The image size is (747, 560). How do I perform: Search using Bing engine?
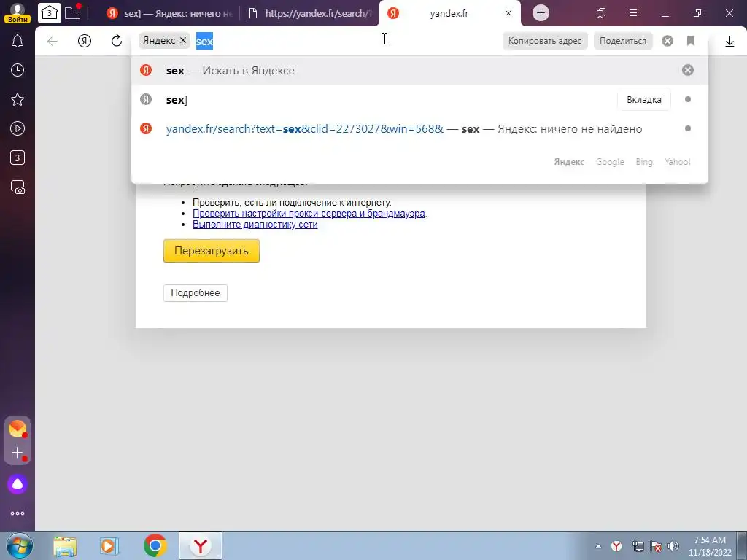click(644, 162)
